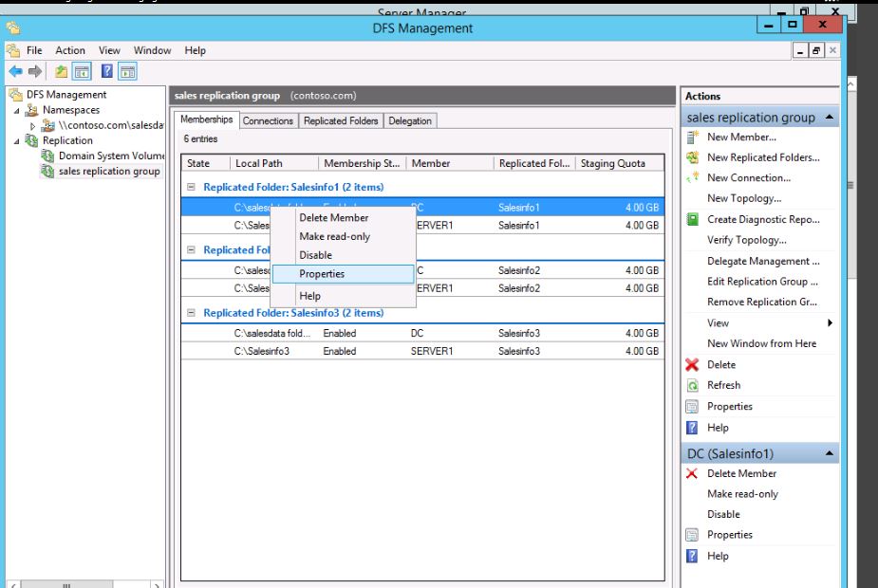Viewport: 878px width, 588px height.
Task: Select sales replication group in the console tree
Action: pos(109,172)
